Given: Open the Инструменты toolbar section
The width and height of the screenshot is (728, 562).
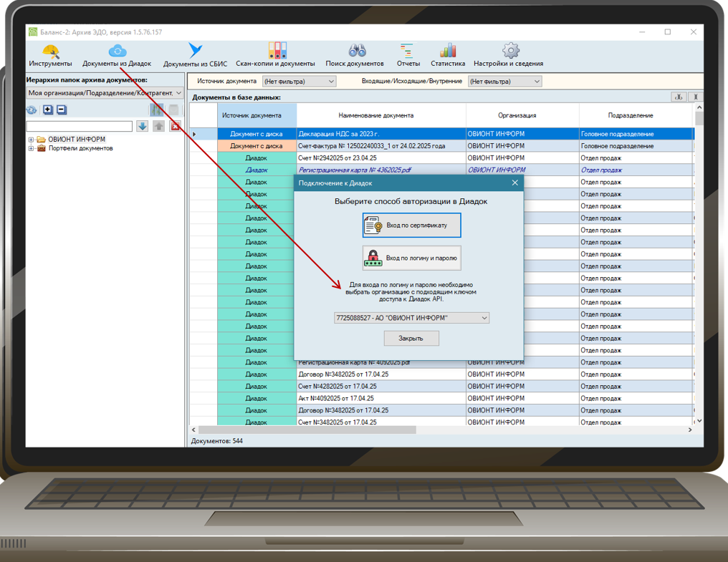Looking at the screenshot, I should click(50, 55).
